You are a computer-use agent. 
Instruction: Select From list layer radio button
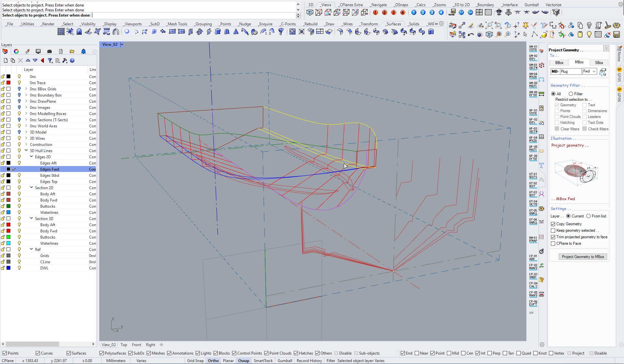tap(588, 216)
